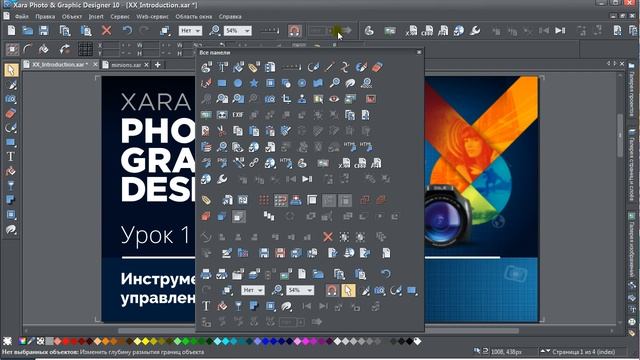Click the chain link icon in Все панели
This screenshot has width=640, height=360.
[x=254, y=163]
